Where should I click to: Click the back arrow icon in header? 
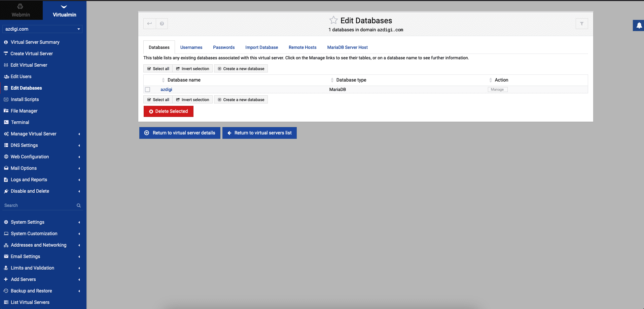click(x=149, y=24)
